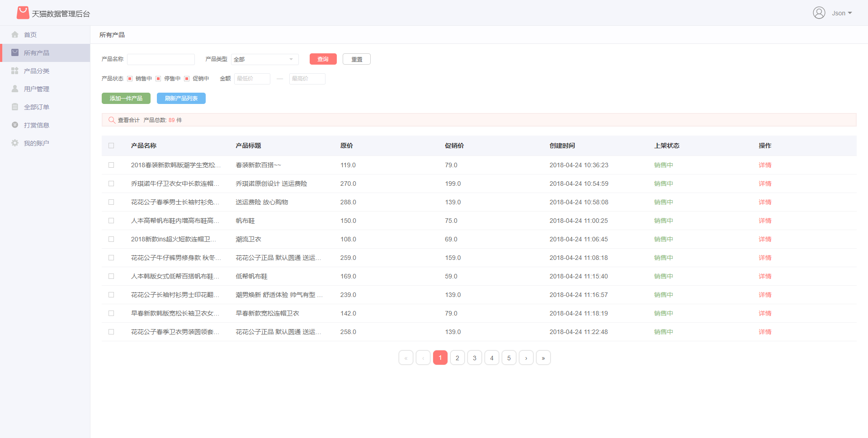Click 刷新产品列表 button
868x438 pixels.
pyautogui.click(x=181, y=98)
